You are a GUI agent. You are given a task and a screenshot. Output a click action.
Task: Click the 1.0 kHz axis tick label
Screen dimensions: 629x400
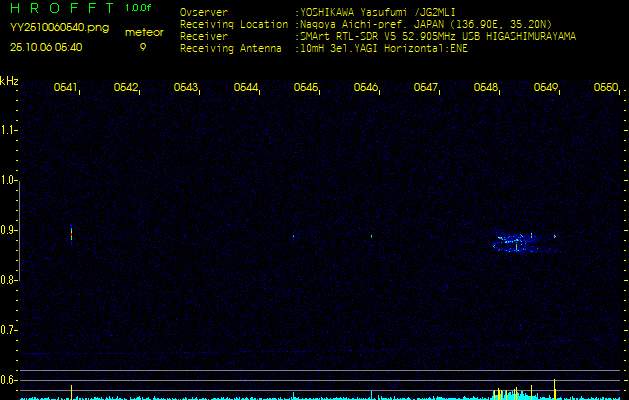coord(8,180)
